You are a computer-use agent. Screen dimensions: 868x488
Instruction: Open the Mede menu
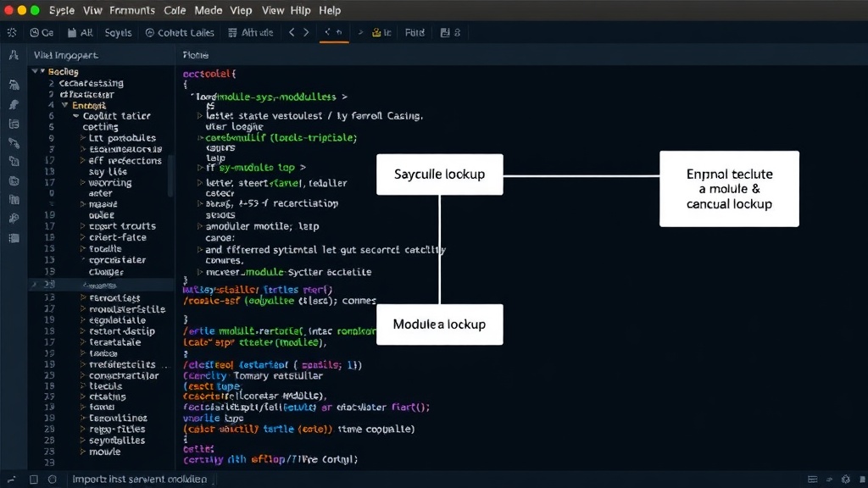coord(209,10)
